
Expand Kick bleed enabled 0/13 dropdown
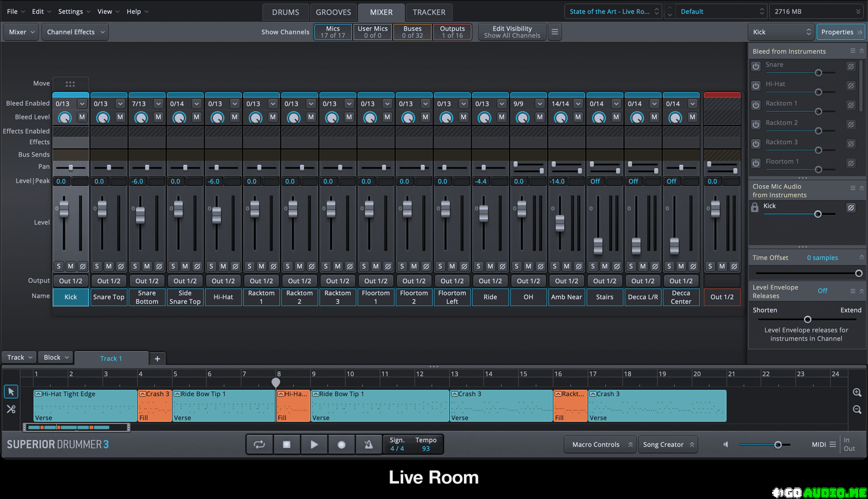coord(82,104)
